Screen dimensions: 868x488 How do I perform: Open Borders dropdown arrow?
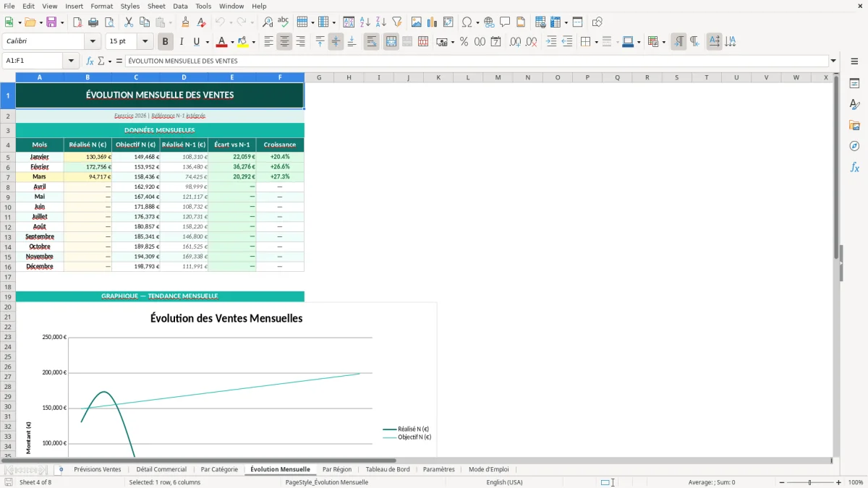[596, 42]
